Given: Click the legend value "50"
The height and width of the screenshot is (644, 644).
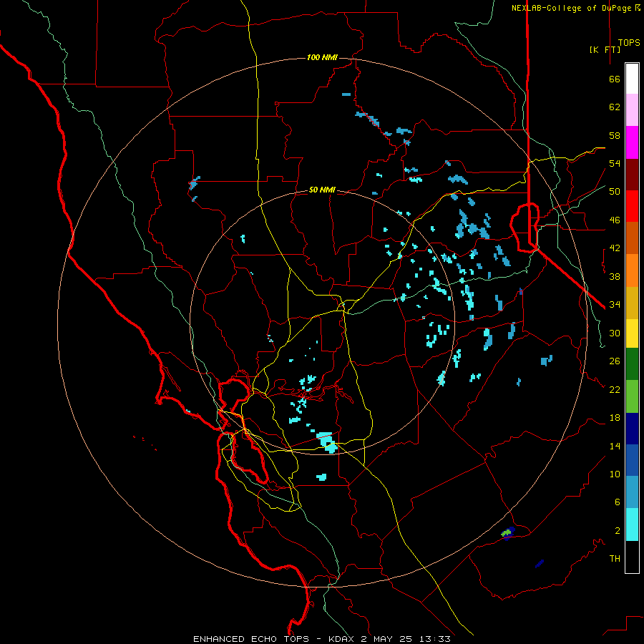Looking at the screenshot, I should pyautogui.click(x=615, y=192).
